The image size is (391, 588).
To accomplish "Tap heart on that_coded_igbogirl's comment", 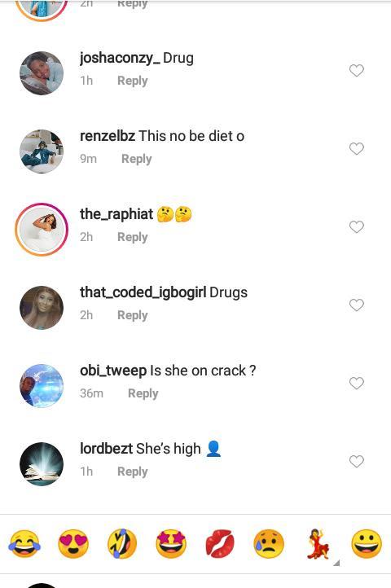I will coord(357,305).
